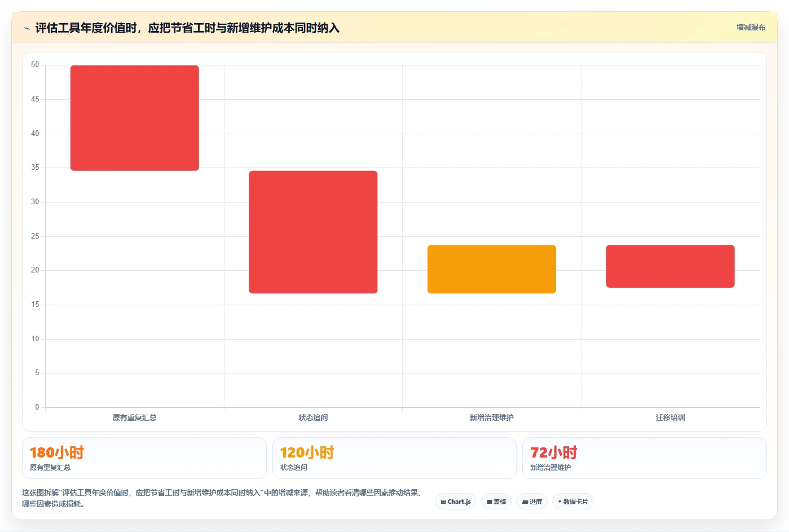Click the Chart.js tag
Viewport: 789px width, 532px height.
pos(456,502)
